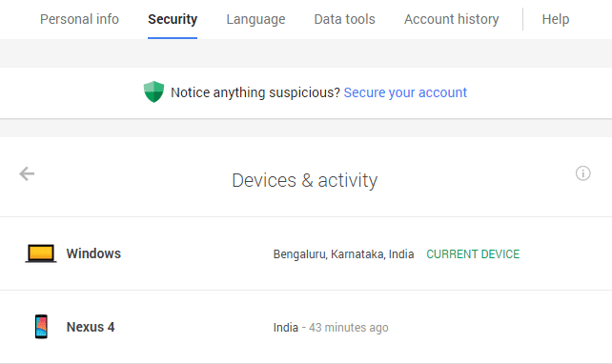Viewport: 612px width, 364px height.
Task: Open the Language tab
Action: pyautogui.click(x=255, y=19)
